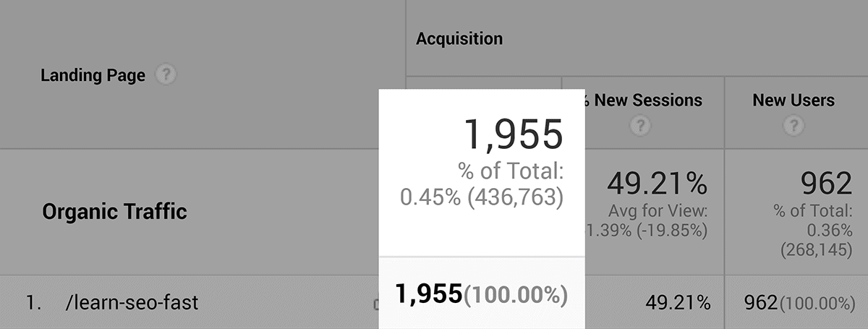Select the Acquisition column group header
The image size is (868, 329).
459,38
